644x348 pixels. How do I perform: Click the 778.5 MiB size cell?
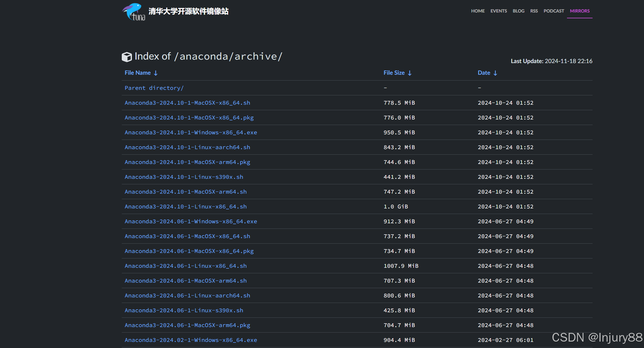point(399,103)
